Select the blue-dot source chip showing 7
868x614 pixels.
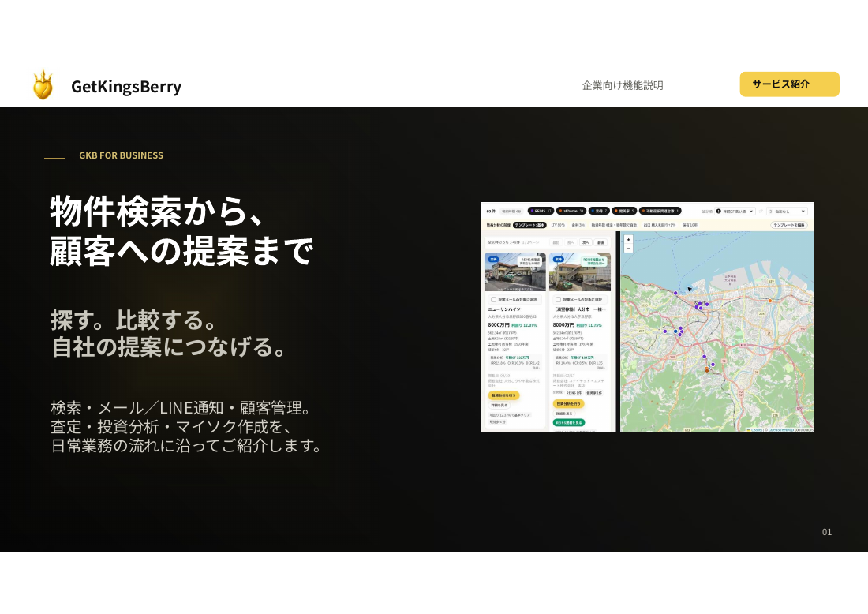(x=599, y=211)
